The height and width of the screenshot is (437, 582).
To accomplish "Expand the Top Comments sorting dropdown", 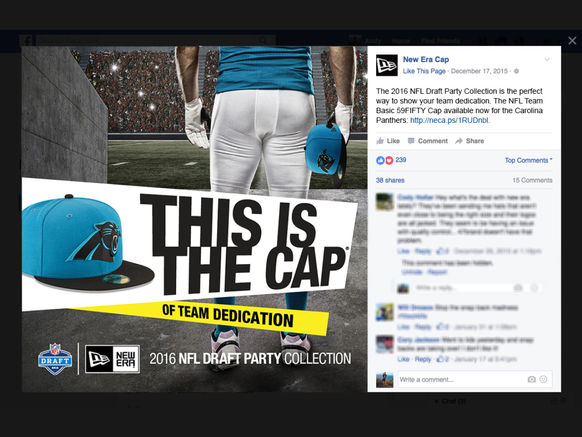I will (528, 160).
